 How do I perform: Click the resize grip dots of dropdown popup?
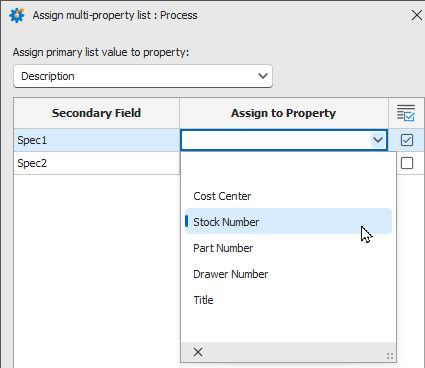(x=390, y=356)
